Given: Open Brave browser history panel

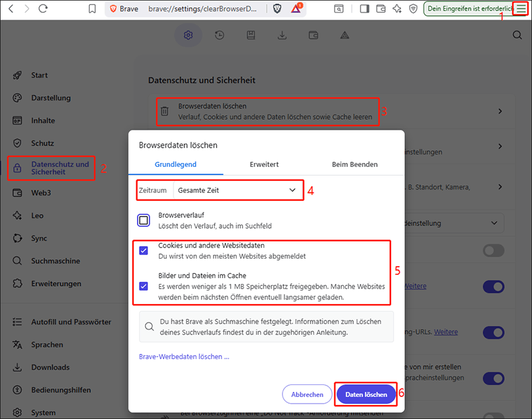Looking at the screenshot, I should tap(219, 35).
